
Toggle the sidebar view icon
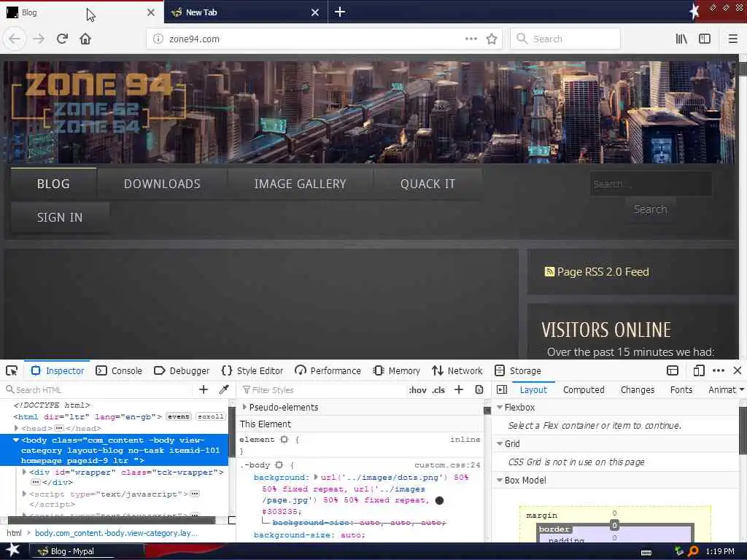tap(705, 39)
